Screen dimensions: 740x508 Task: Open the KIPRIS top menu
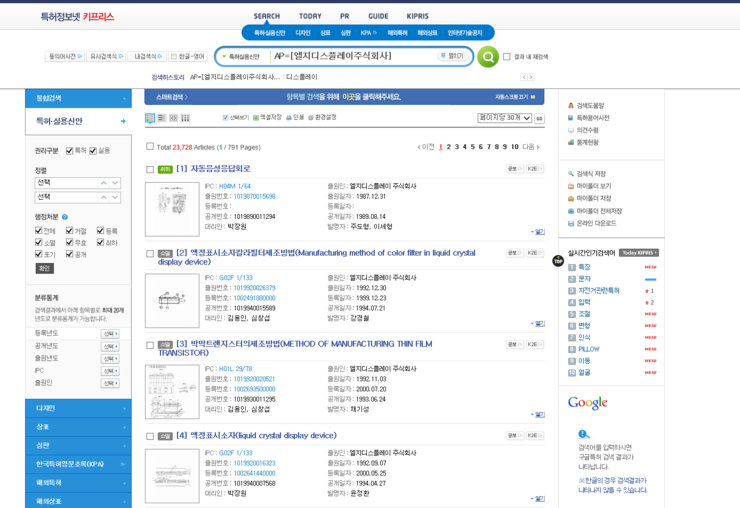click(x=418, y=16)
